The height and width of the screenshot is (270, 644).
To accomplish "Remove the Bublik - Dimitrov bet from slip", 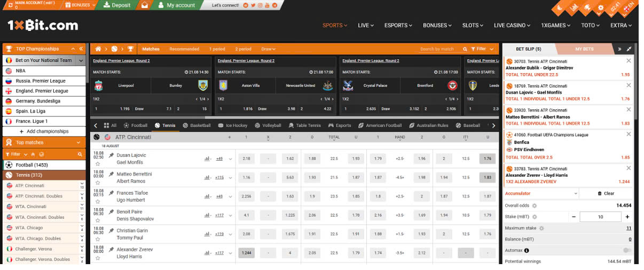I will click(x=629, y=61).
